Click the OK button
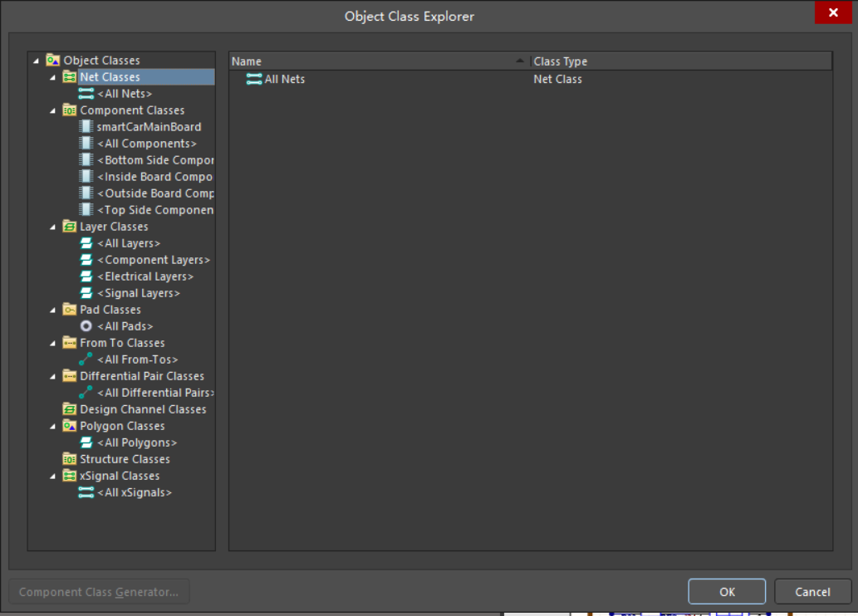Viewport: 858px width, 616px height. (x=727, y=591)
